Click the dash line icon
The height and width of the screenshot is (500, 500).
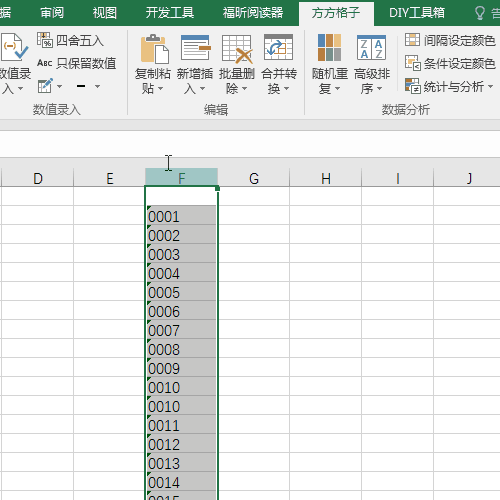coord(81,86)
